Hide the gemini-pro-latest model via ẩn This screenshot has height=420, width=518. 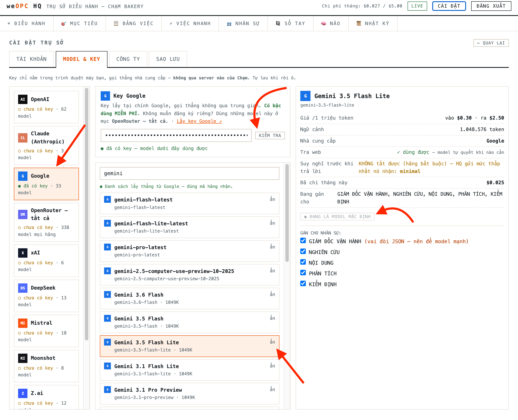click(272, 247)
